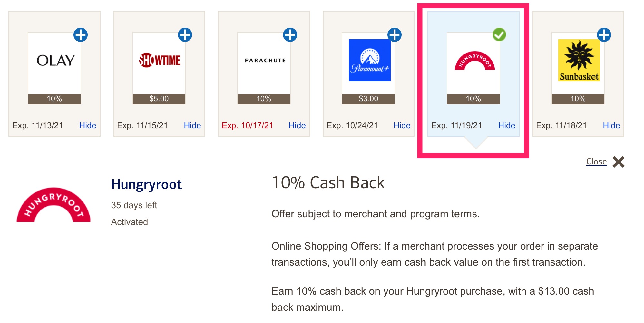The height and width of the screenshot is (323, 644).
Task: Click the Hungryroot activated green checkmark
Action: 499,35
